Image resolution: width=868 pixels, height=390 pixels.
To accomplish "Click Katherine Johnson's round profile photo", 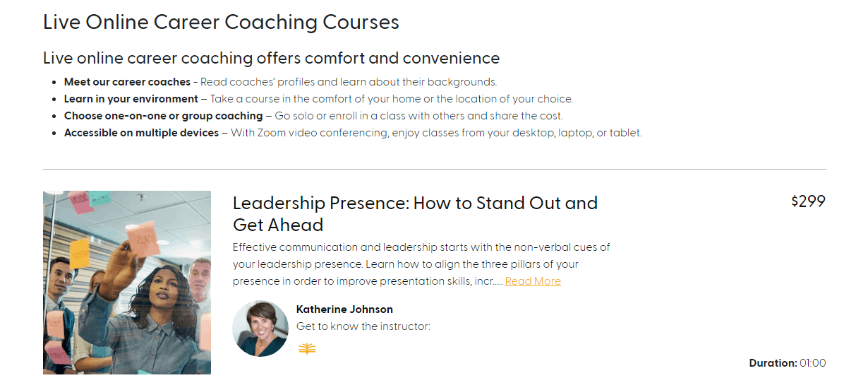I will [x=260, y=329].
